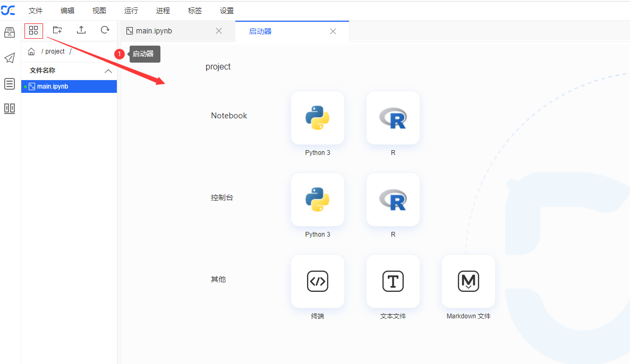This screenshot has width=630, height=364.
Task: Open the 编辑 menu
Action: click(67, 11)
